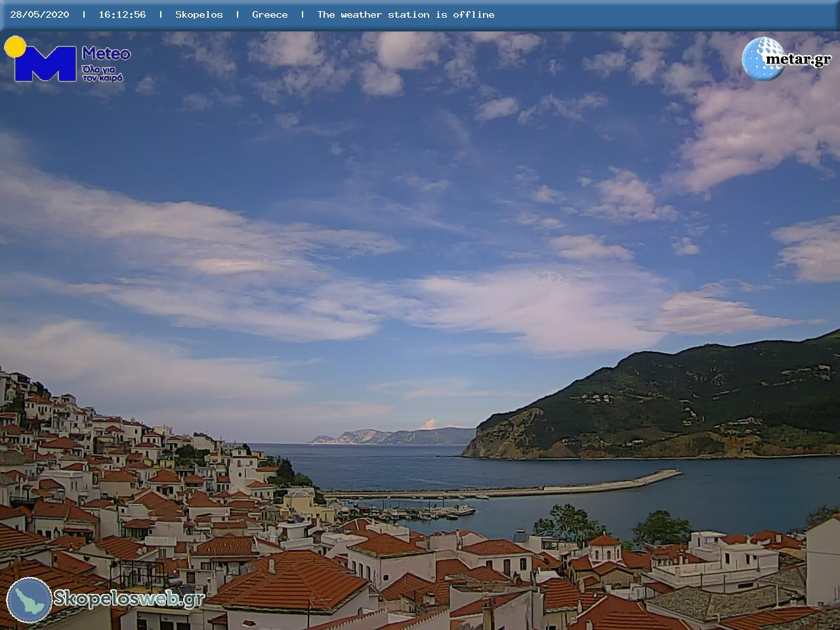This screenshot has height=630, width=840.
Task: Select the Skopelos location label
Action: (x=199, y=14)
